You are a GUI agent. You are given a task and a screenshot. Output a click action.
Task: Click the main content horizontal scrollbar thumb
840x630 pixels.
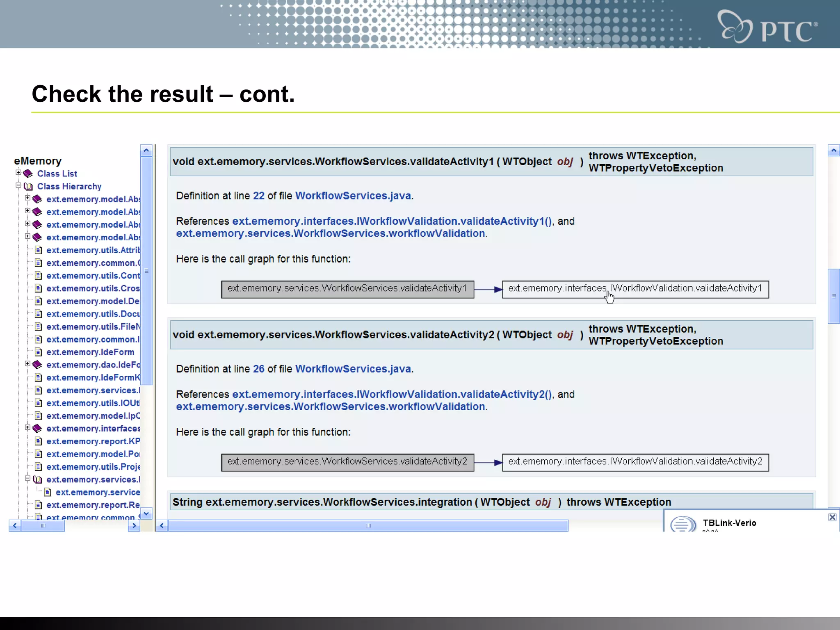tap(368, 526)
